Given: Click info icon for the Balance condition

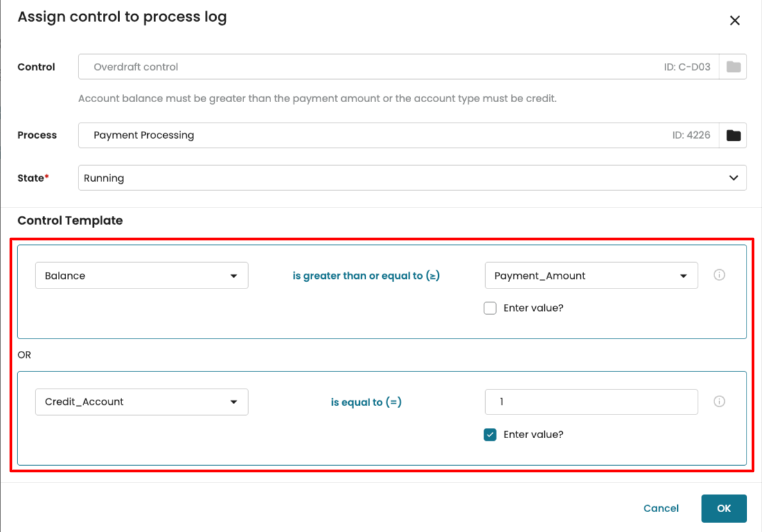Looking at the screenshot, I should pos(719,275).
